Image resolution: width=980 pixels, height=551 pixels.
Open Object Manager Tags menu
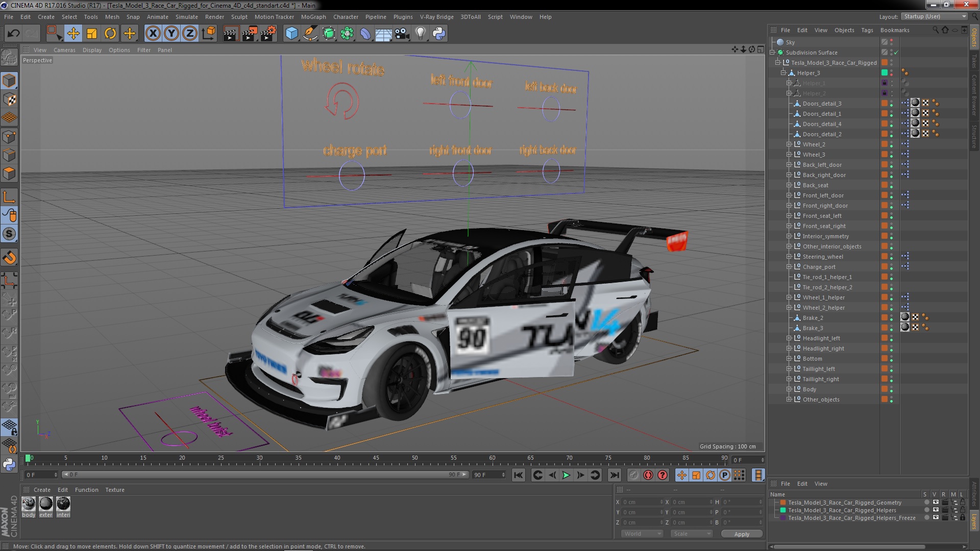tap(867, 30)
